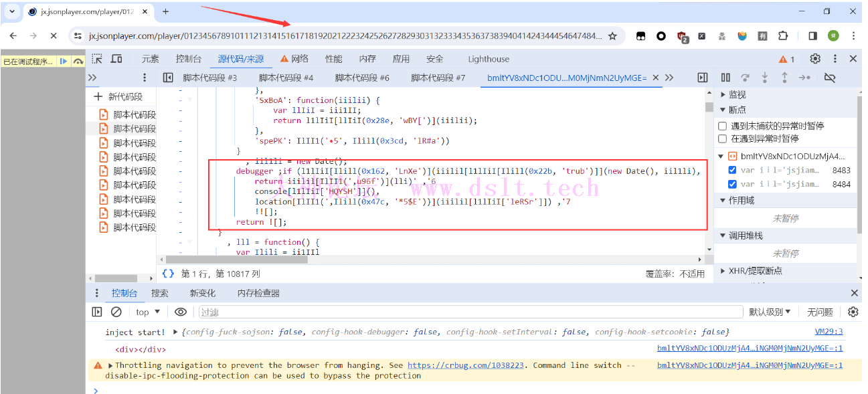Open the top context dropdown in console
The height and width of the screenshot is (394, 868).
pyautogui.click(x=148, y=312)
